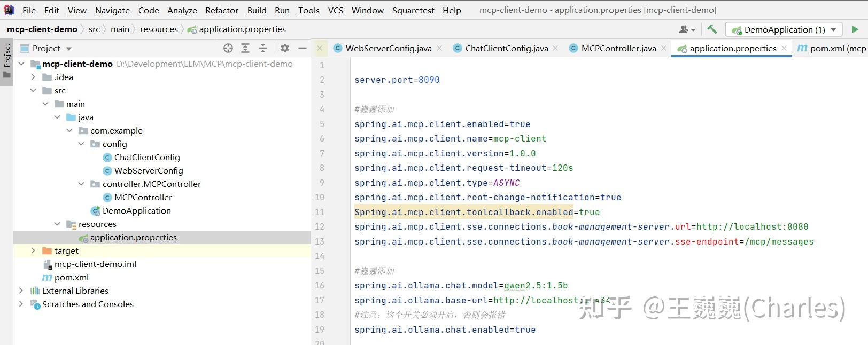Open the Run menu

[x=282, y=10]
